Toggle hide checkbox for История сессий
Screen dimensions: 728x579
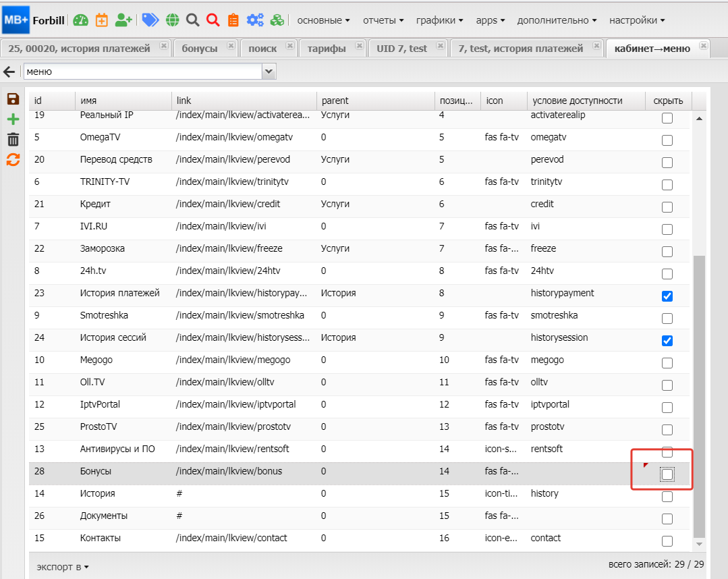point(667,341)
